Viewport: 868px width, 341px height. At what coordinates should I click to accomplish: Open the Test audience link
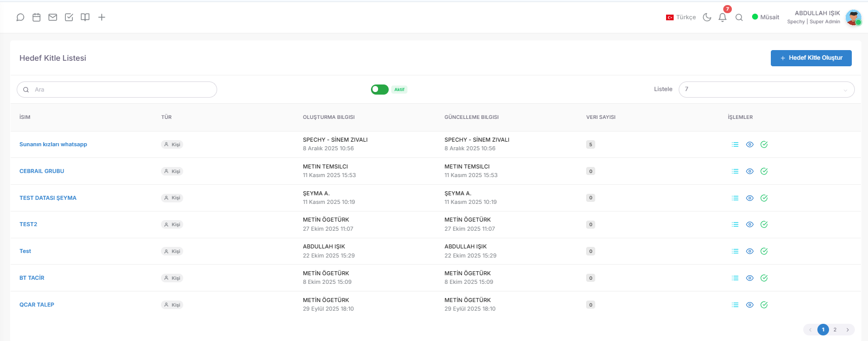click(25, 251)
